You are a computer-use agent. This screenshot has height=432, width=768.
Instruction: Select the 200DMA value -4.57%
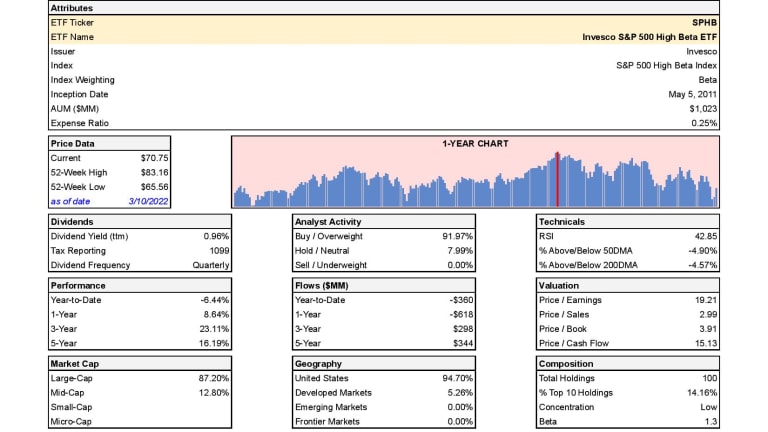[702, 265]
